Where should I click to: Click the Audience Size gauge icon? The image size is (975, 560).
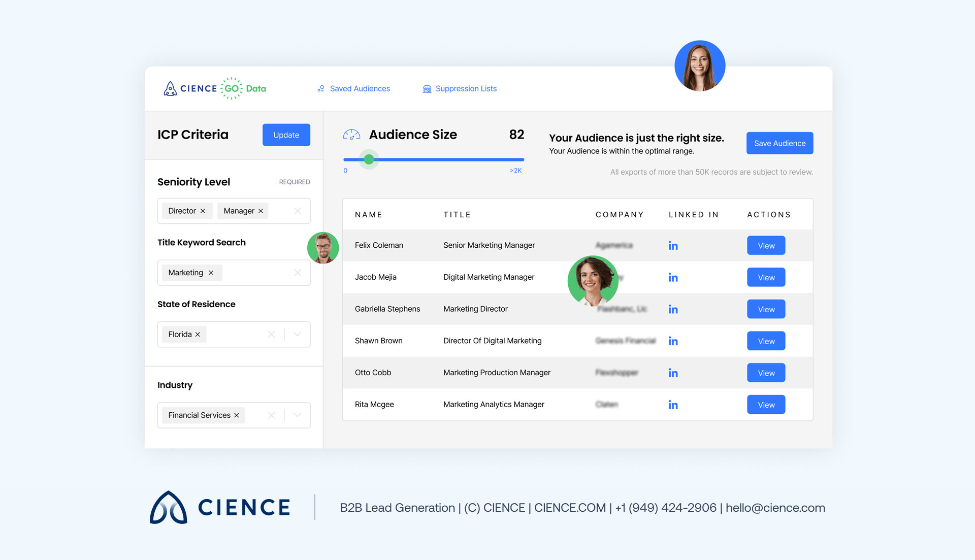351,135
